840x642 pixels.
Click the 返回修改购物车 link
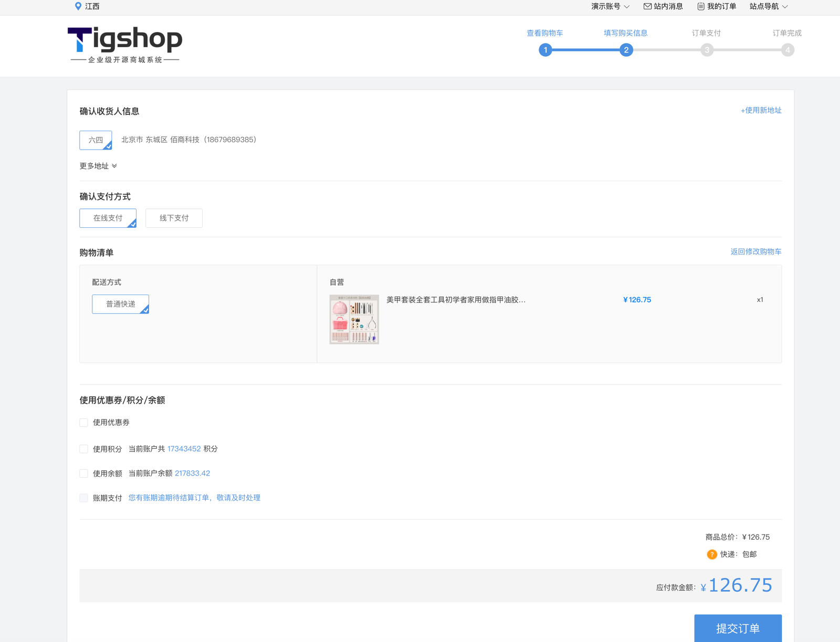click(x=755, y=252)
